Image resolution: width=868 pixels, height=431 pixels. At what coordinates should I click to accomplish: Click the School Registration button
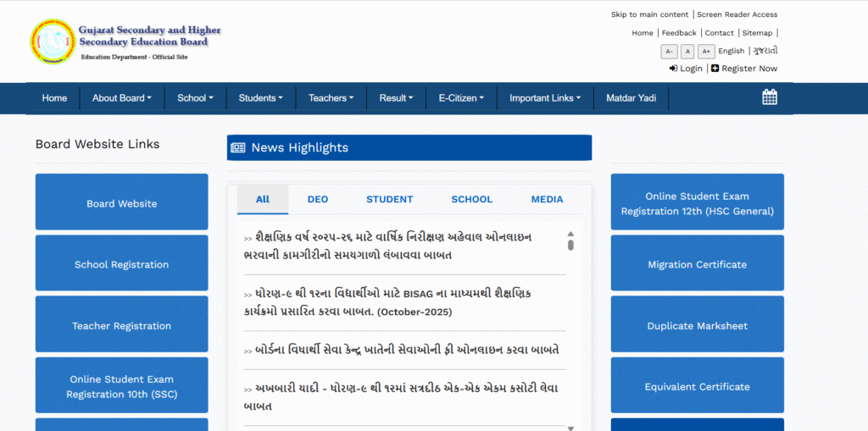[121, 264]
